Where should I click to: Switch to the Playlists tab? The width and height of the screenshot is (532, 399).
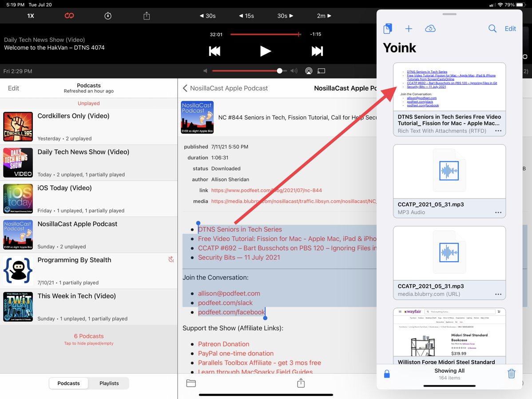[109, 383]
